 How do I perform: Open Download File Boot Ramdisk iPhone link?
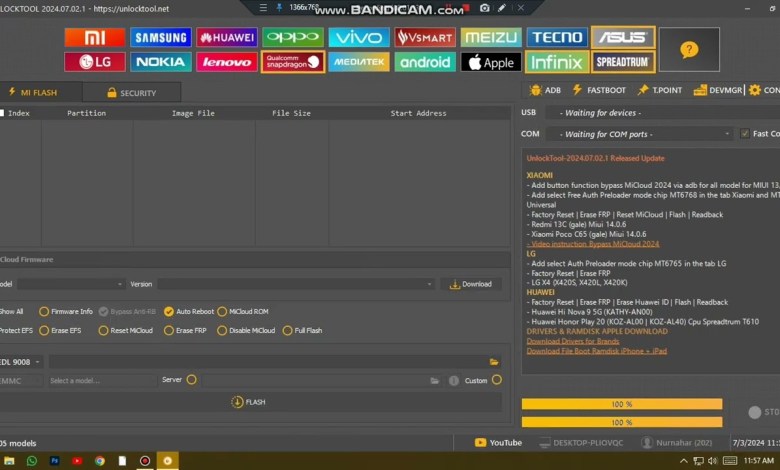click(x=597, y=351)
